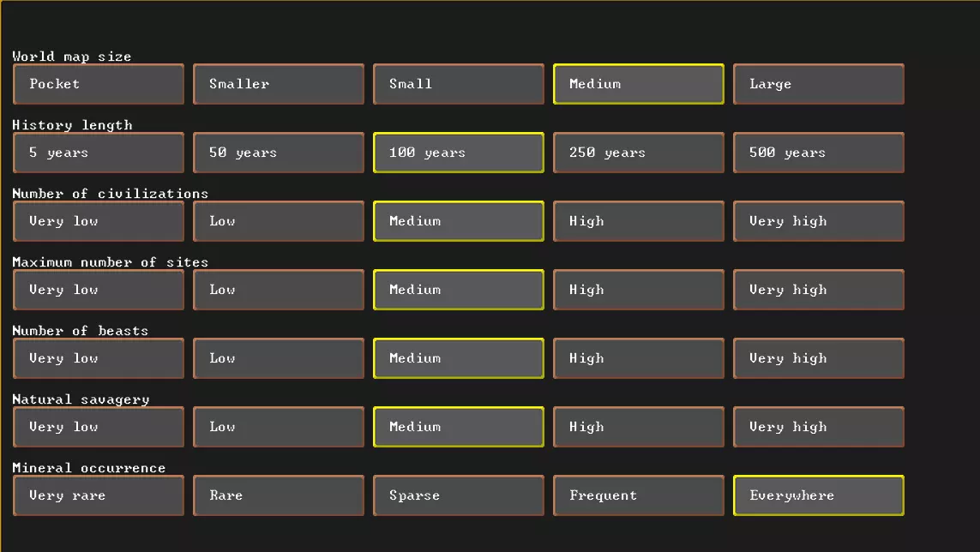Set mineral occurrence to Very rare
This screenshot has width=980, height=552.
tap(99, 495)
